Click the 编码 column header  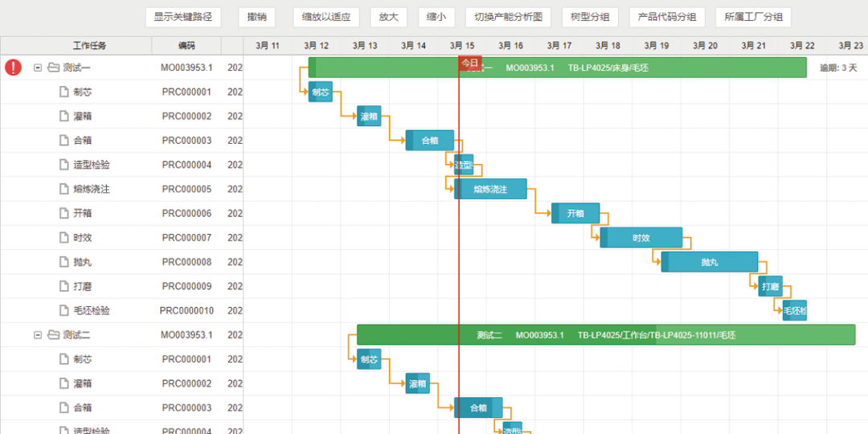coord(186,46)
